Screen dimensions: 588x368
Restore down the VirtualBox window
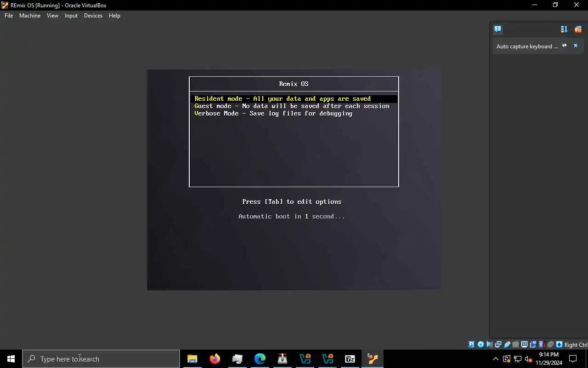click(x=555, y=5)
